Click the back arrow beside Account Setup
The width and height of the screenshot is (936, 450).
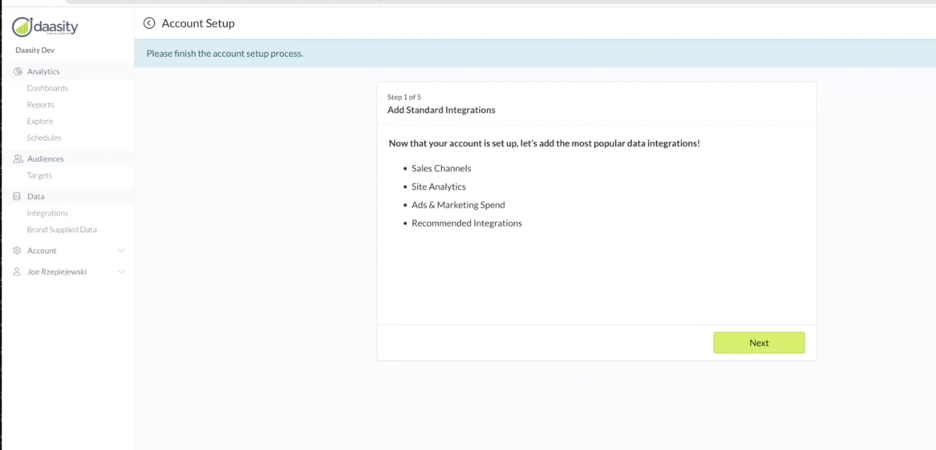click(149, 23)
